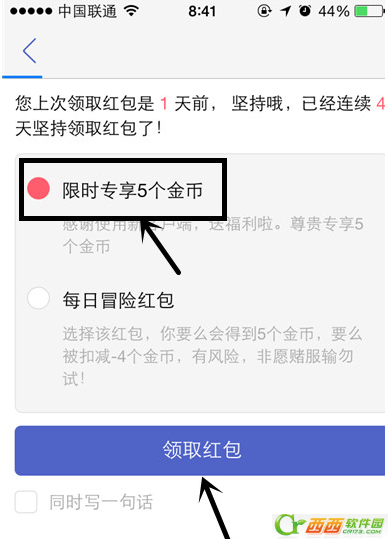Select the 限时专享5个金币 radio option

click(x=38, y=188)
